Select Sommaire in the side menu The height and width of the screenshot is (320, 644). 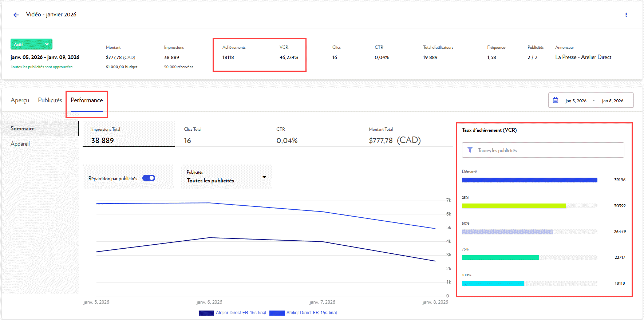click(23, 129)
